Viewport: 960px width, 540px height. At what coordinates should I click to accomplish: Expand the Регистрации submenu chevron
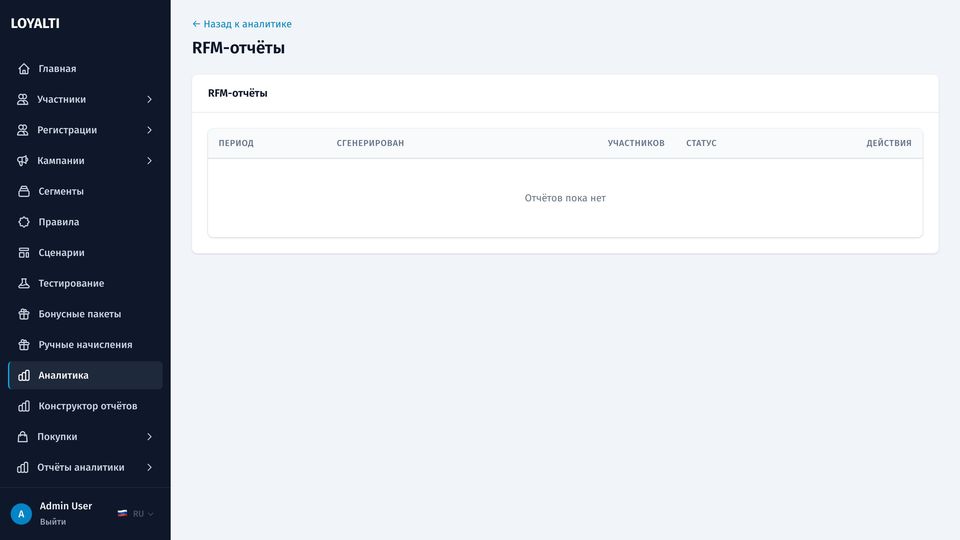149,130
